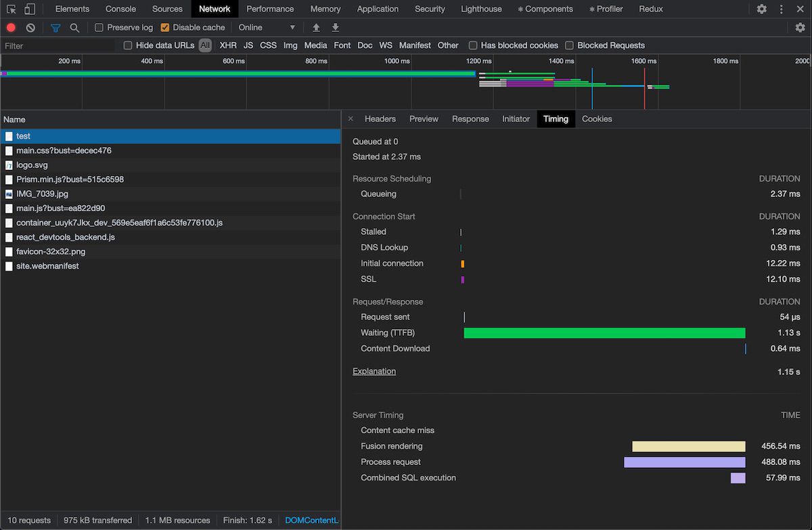The width and height of the screenshot is (812, 530).
Task: Open the React Profiler panel
Action: tap(606, 9)
